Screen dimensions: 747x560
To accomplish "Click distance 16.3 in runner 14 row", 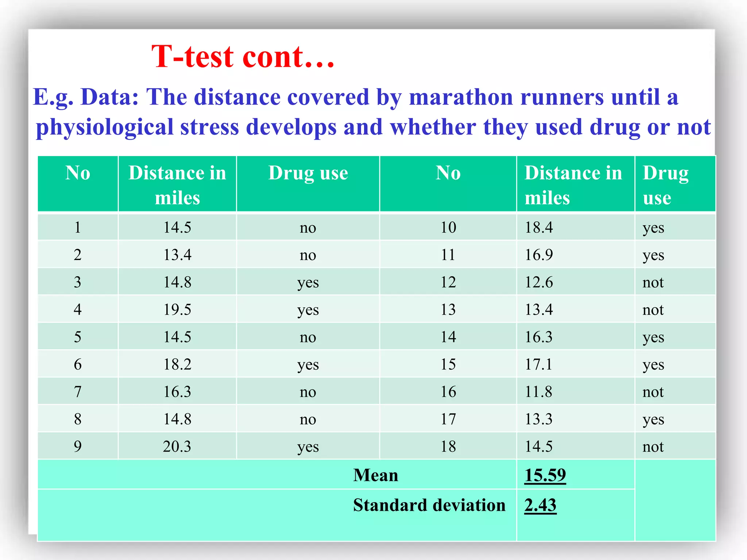I will pyautogui.click(x=539, y=337).
